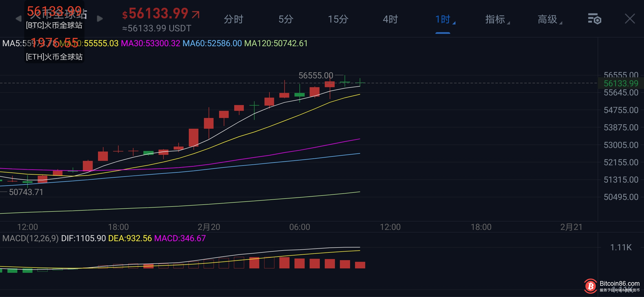
Task: Close the chart with the X icon
Action: (630, 19)
